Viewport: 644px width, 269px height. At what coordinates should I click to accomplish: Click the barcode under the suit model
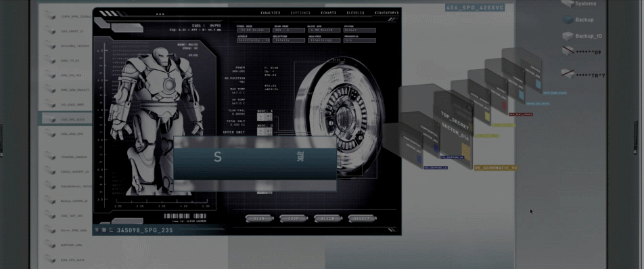pyautogui.click(x=185, y=216)
